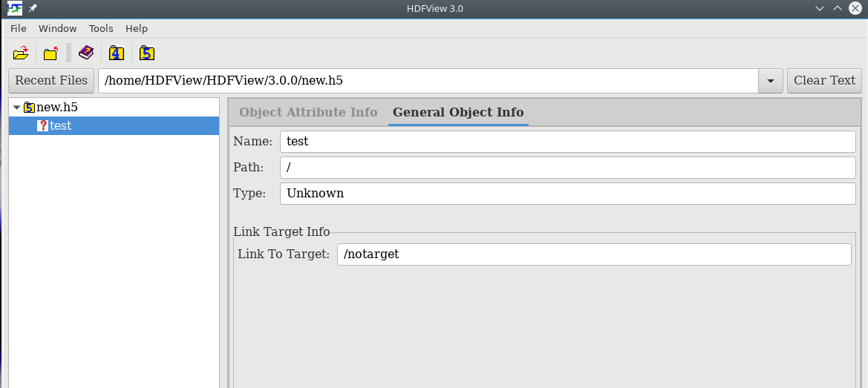The width and height of the screenshot is (868, 388).
Task: Open the File menu
Action: (x=19, y=28)
